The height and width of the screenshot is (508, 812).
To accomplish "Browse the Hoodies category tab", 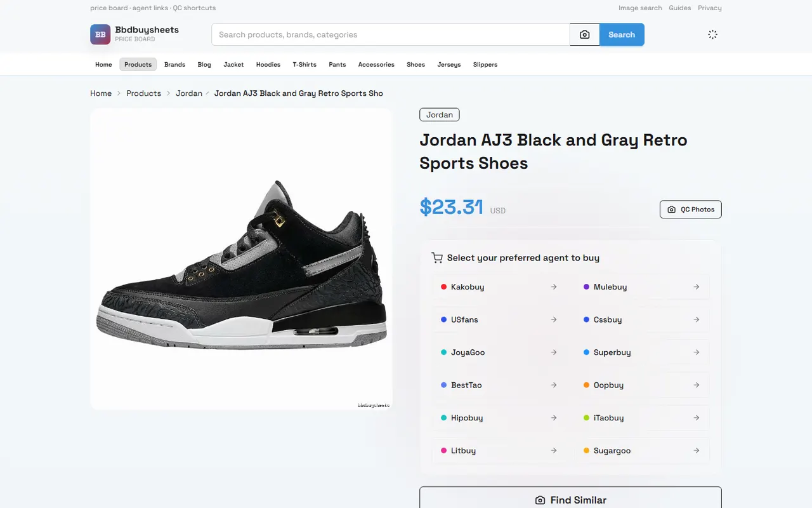I will click(268, 65).
